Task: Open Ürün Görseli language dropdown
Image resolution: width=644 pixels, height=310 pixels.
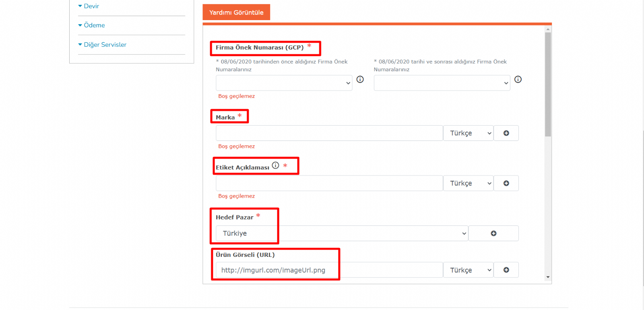Action: [x=468, y=270]
